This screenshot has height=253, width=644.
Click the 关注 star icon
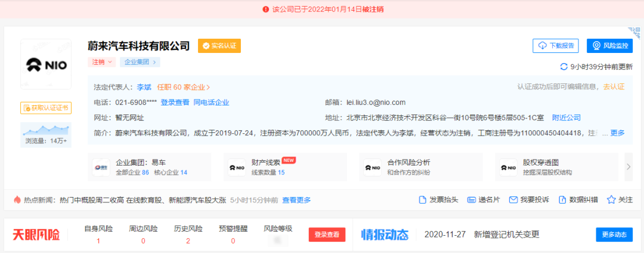tap(611, 200)
